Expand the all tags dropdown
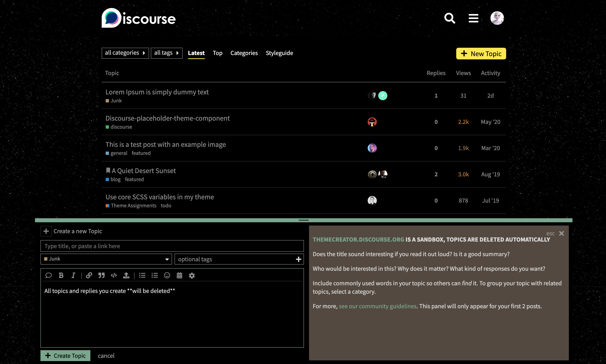Image resolution: width=606 pixels, height=364 pixels. 166,53
